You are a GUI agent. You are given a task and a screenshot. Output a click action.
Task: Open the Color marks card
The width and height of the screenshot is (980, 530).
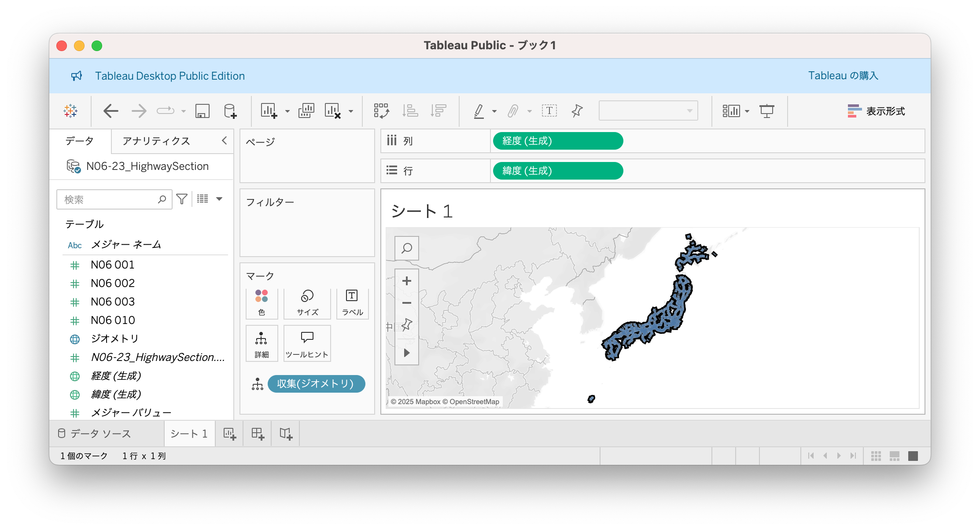[x=262, y=303]
